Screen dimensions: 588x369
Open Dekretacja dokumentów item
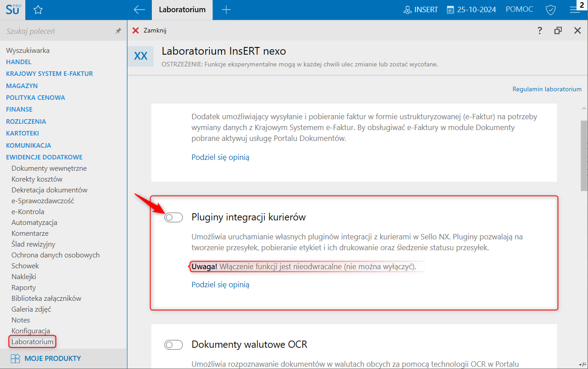tap(49, 190)
